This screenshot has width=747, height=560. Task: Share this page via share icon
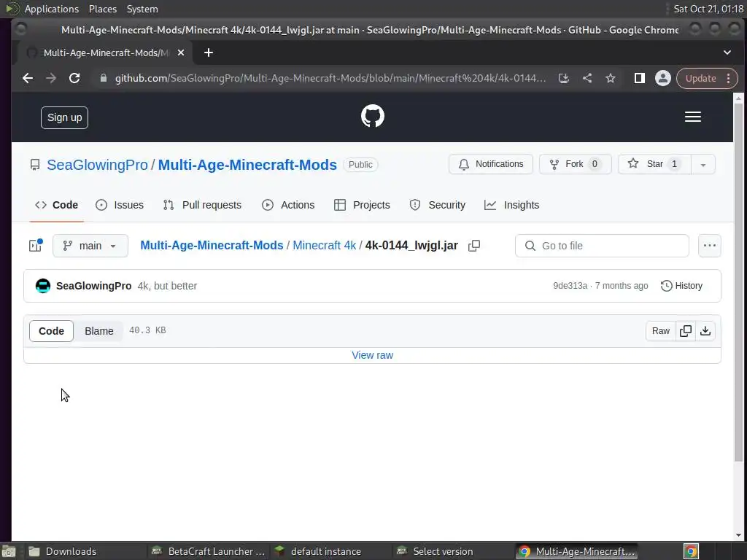[587, 78]
